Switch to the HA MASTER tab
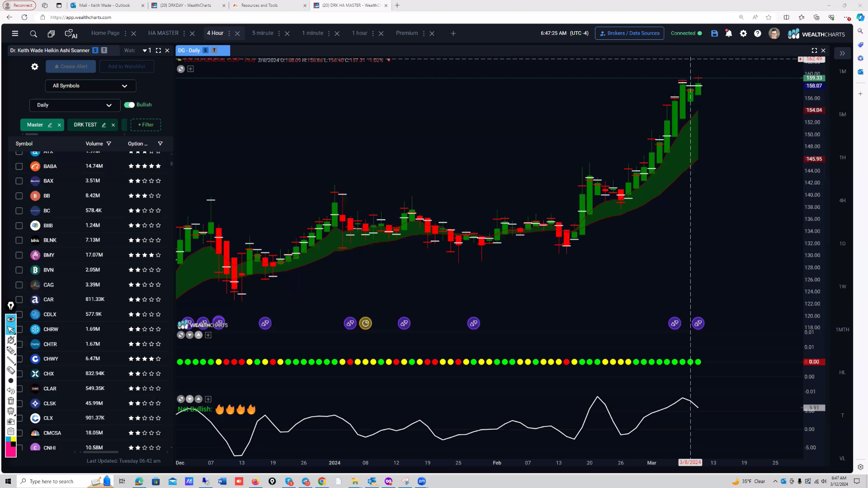The height and width of the screenshot is (488, 868). tap(163, 33)
